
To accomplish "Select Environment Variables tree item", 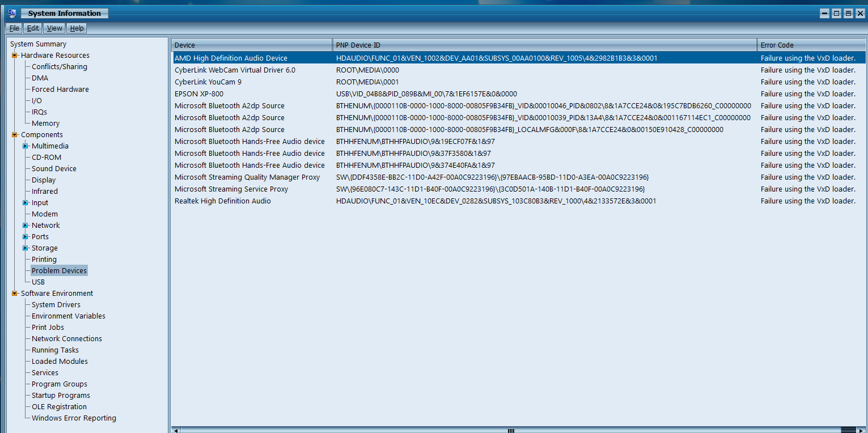I will pyautogui.click(x=69, y=316).
